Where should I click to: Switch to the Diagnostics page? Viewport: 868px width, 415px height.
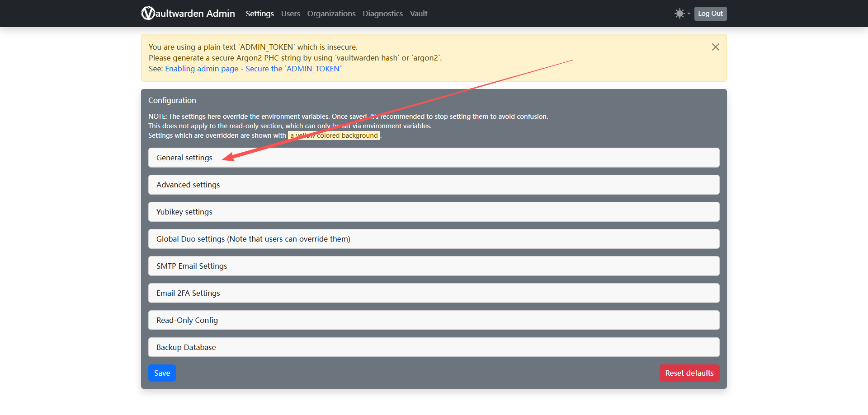[x=382, y=14]
